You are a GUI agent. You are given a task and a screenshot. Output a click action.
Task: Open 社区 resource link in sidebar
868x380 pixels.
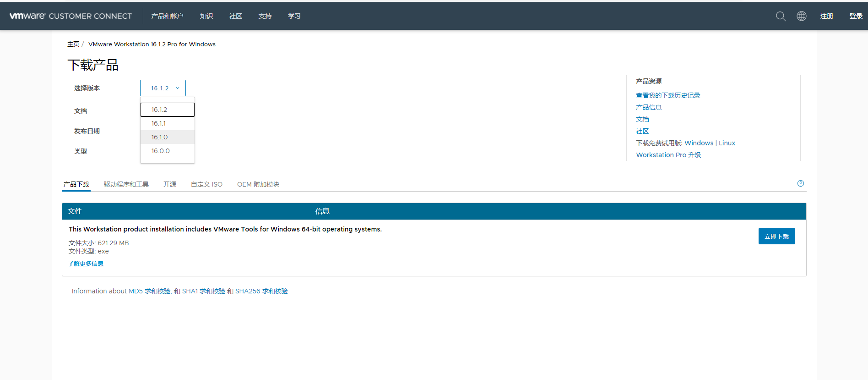coord(642,131)
